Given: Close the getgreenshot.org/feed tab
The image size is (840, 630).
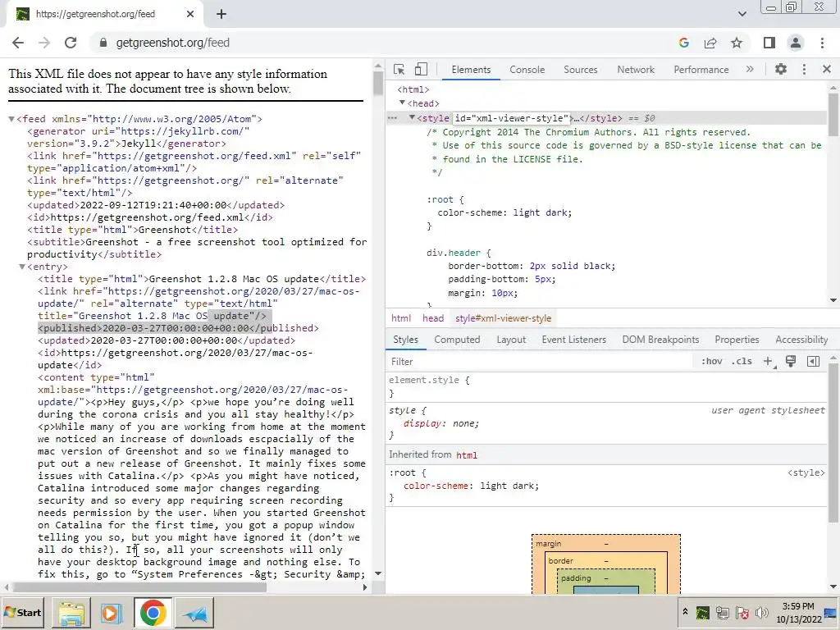Looking at the screenshot, I should tap(190, 14).
